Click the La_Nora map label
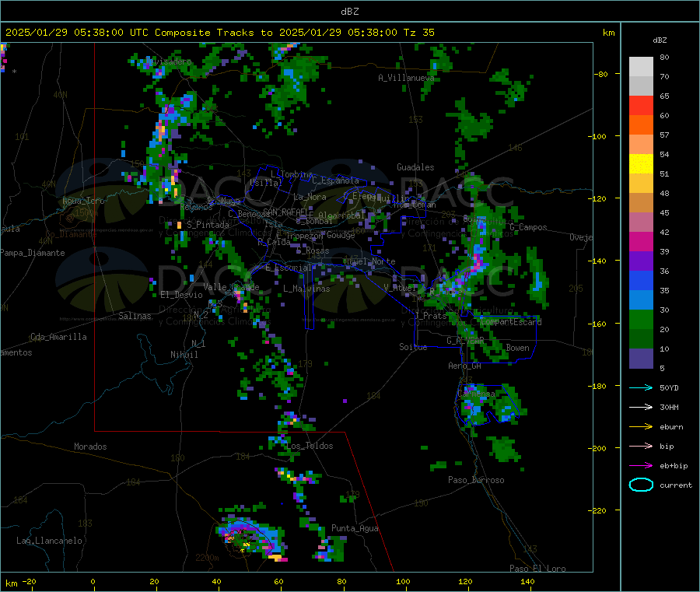The height and width of the screenshot is (592, 700). pyautogui.click(x=310, y=197)
